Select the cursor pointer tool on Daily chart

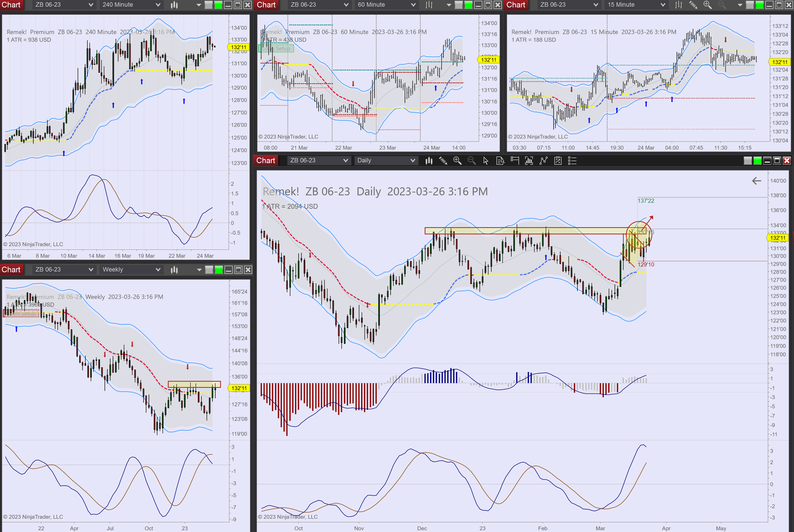click(x=486, y=161)
